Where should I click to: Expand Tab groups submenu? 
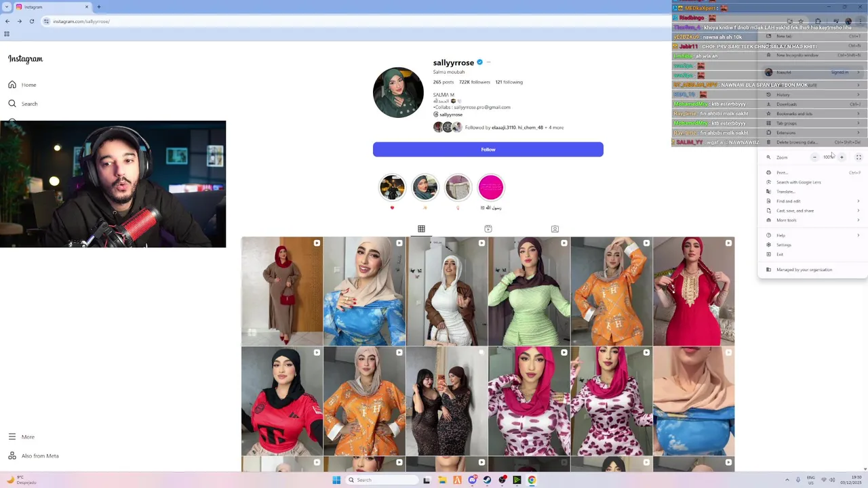coord(812,123)
